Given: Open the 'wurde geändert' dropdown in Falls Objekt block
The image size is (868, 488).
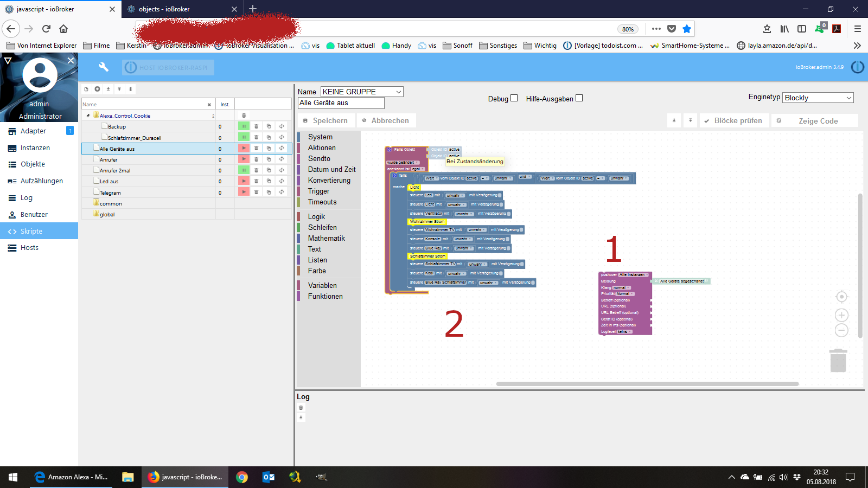Looking at the screenshot, I should point(403,163).
